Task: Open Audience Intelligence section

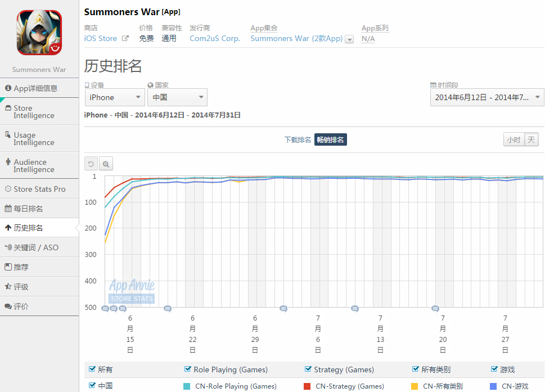Action: pyautogui.click(x=39, y=165)
